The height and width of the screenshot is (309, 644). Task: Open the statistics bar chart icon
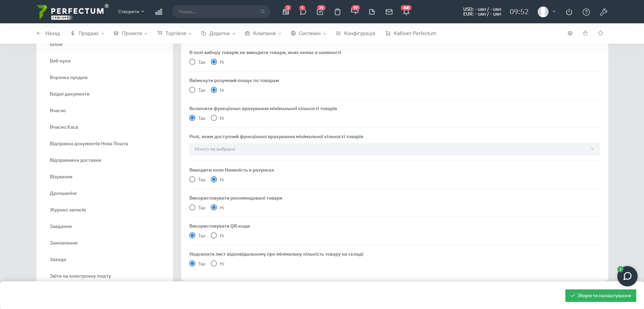(159, 12)
